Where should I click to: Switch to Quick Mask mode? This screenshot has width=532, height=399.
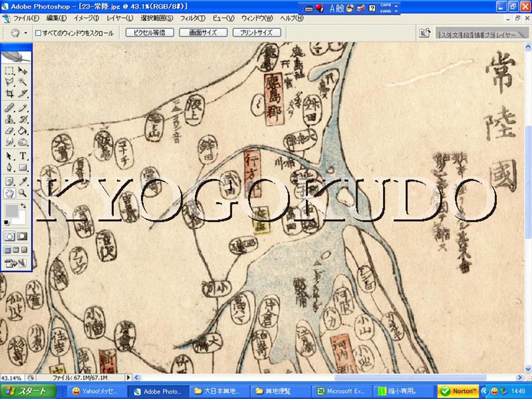tap(22, 236)
